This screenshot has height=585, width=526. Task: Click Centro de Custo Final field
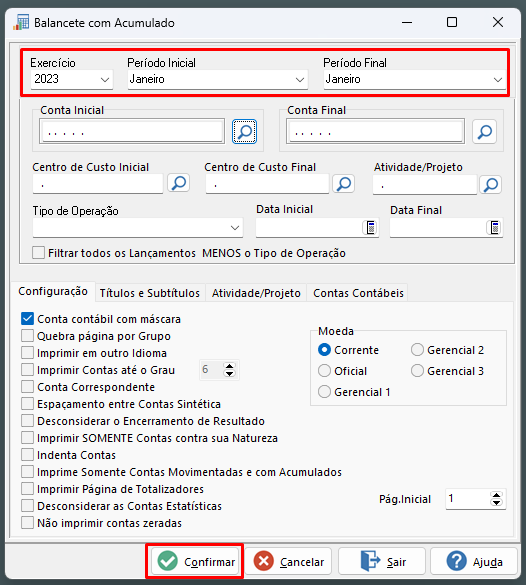[x=267, y=184]
